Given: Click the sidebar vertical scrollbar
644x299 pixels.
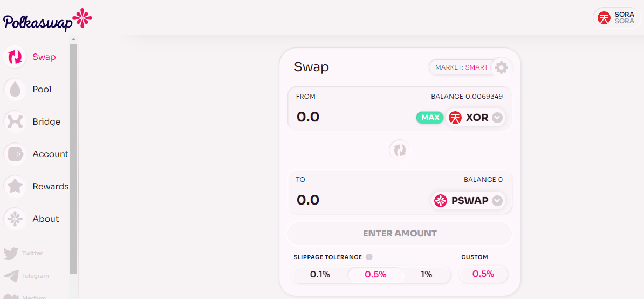Looking at the screenshot, I should 73,158.
